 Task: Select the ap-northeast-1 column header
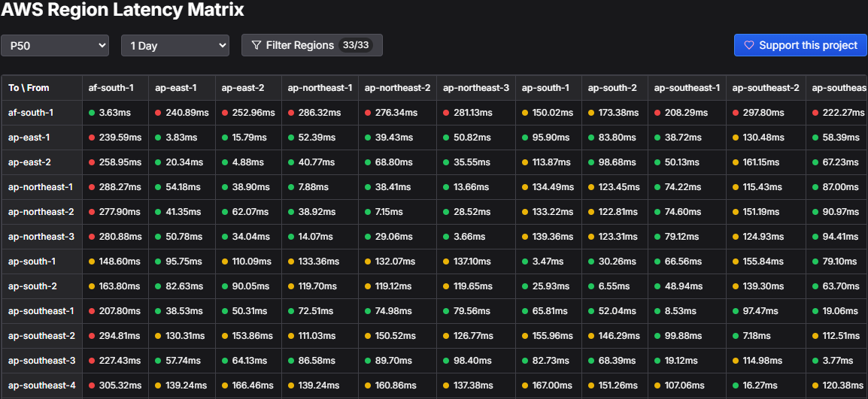(320, 87)
